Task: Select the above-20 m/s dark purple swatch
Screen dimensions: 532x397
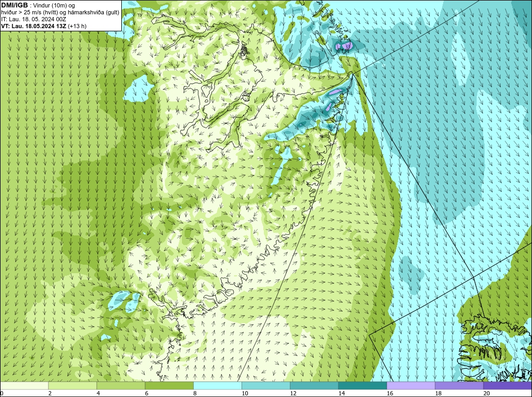Action: click(x=507, y=386)
